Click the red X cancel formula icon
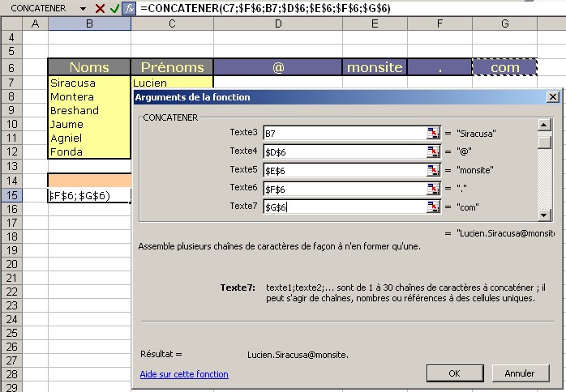The height and width of the screenshot is (392, 566). click(100, 8)
